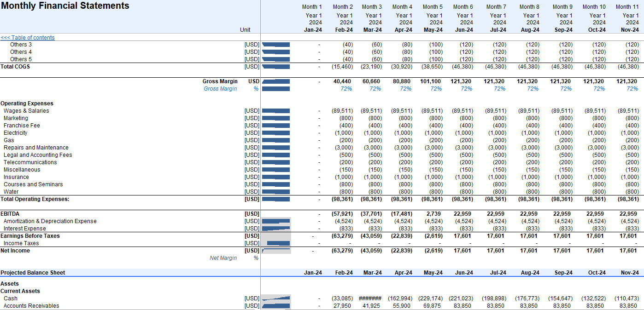Click the Projected Balance Sheet header

(33, 273)
